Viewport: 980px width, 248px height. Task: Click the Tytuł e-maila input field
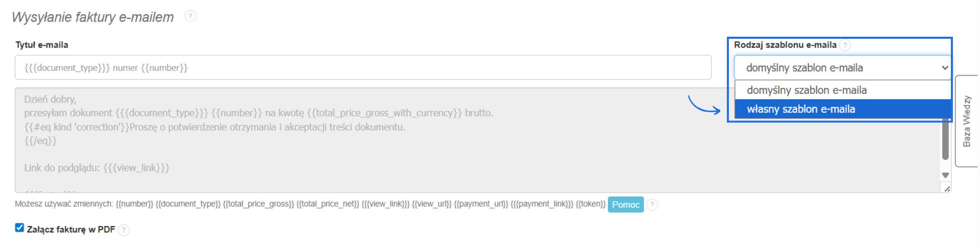point(362,68)
